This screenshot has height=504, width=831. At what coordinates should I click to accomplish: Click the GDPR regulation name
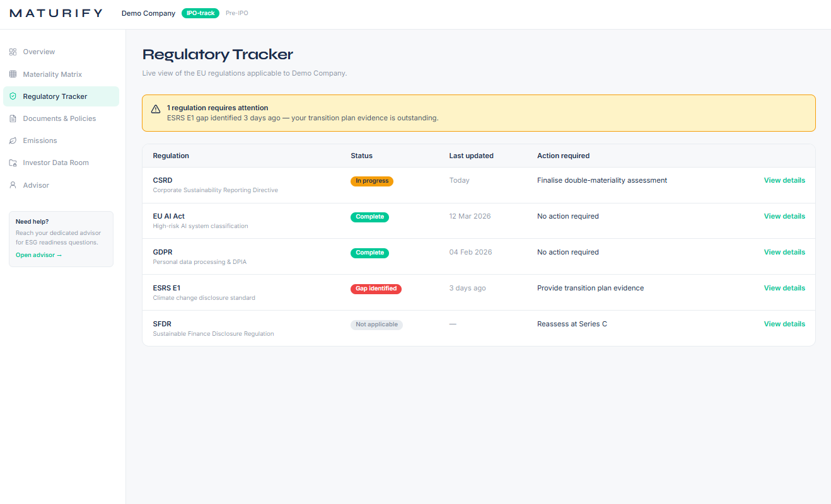coord(163,252)
